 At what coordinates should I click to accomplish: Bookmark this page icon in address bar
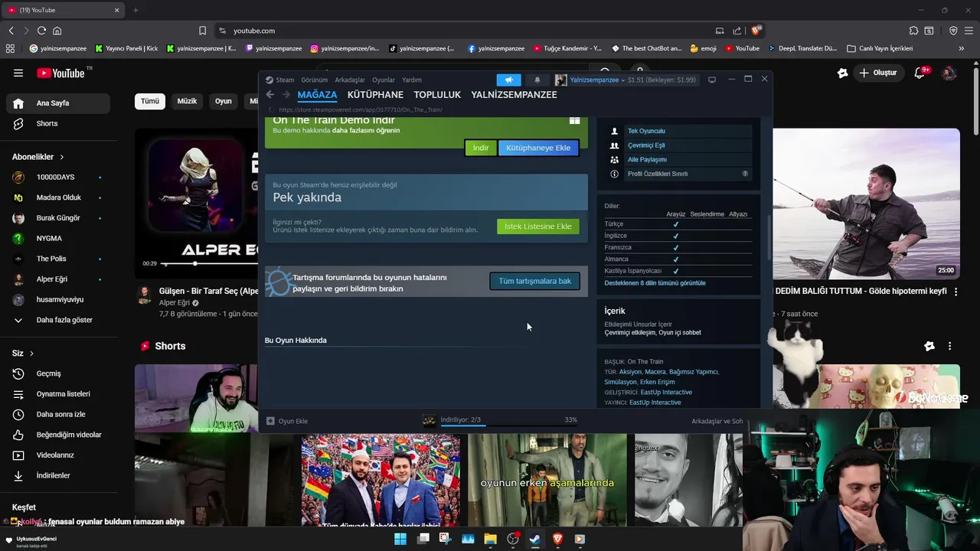202,31
